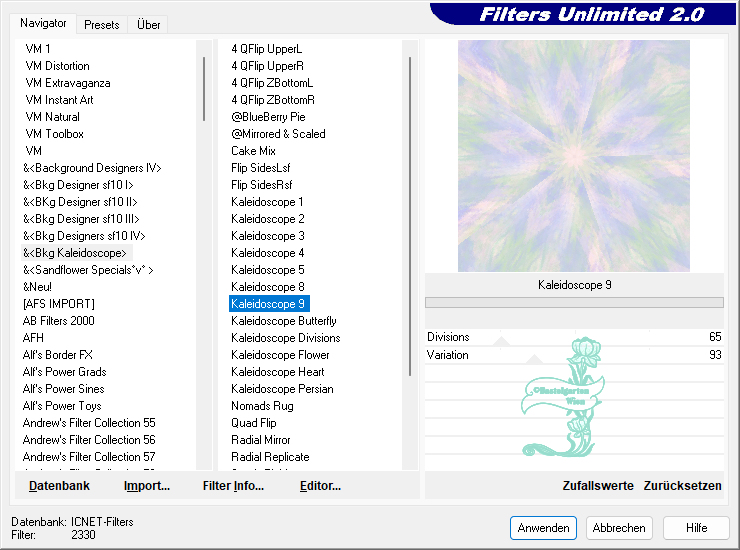Pick the Nomads Rug filter
Image resolution: width=740 pixels, height=550 pixels.
pyautogui.click(x=262, y=406)
